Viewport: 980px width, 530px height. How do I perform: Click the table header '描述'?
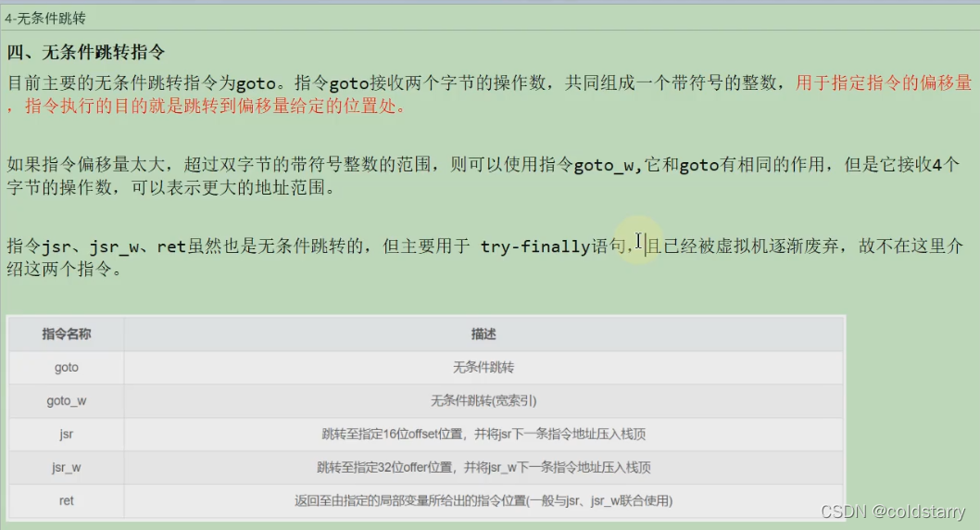point(484,334)
